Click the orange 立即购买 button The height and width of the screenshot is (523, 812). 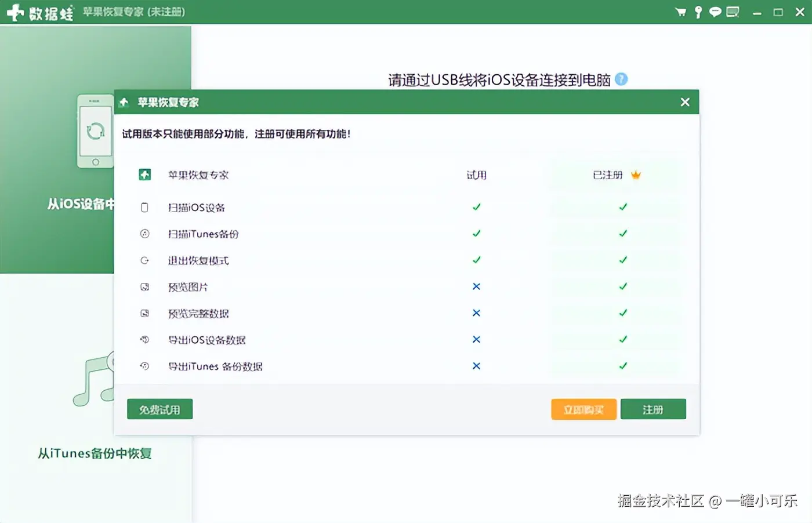[583, 409]
